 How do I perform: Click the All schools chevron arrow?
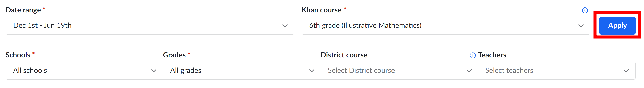(153, 71)
